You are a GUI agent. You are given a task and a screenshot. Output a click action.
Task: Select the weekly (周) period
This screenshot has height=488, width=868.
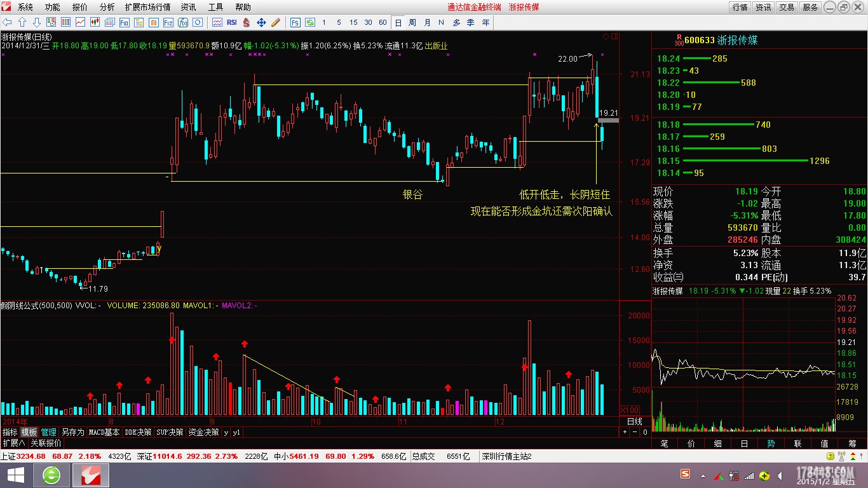412,22
